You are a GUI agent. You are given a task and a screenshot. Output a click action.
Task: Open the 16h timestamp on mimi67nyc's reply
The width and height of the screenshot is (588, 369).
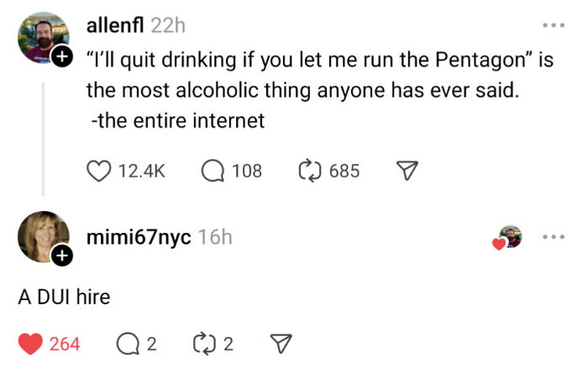tap(215, 238)
